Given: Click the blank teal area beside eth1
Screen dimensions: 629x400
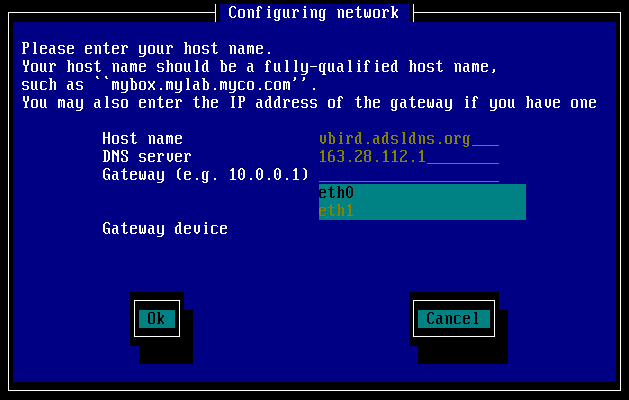Looking at the screenshot, I should pos(440,211).
